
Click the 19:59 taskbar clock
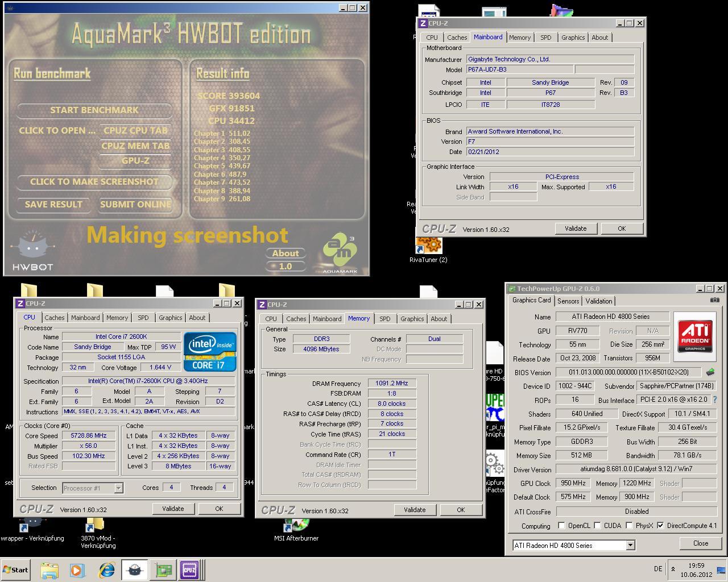point(696,566)
